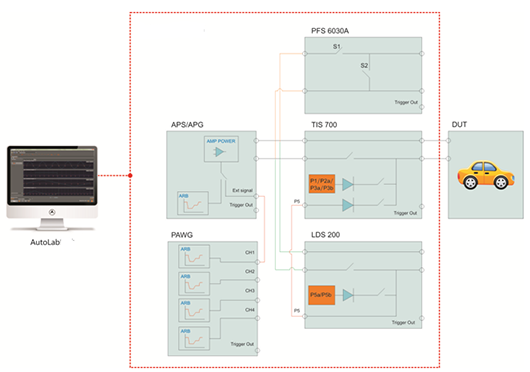
Task: Click the Ext signal port on APS/APG
Action: pos(256,196)
